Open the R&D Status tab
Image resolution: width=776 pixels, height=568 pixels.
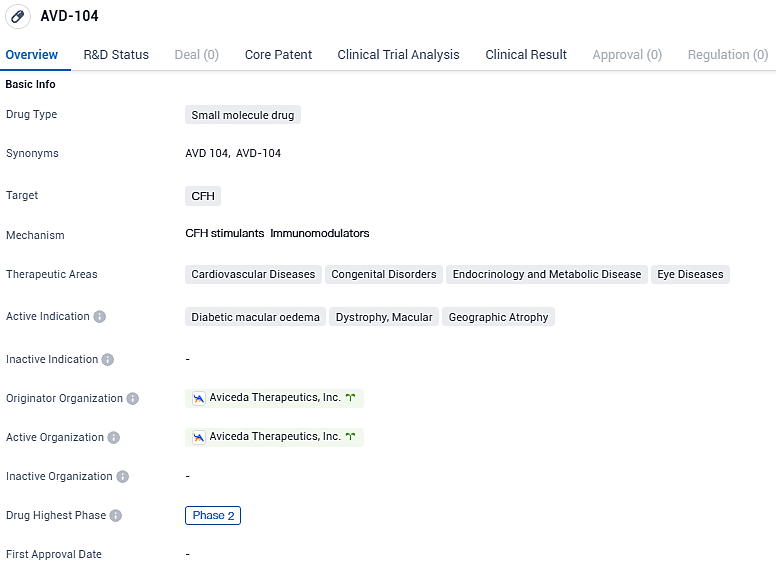click(x=116, y=55)
